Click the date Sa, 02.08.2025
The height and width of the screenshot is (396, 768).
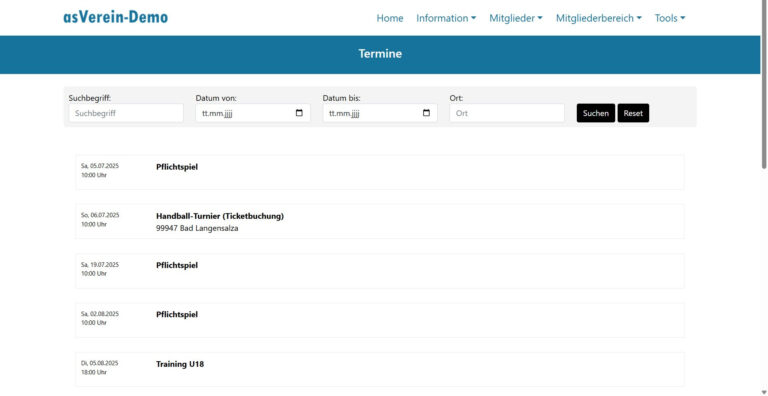coord(100,314)
